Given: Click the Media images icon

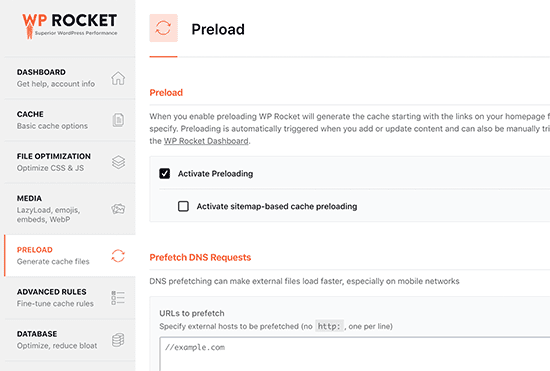Looking at the screenshot, I should pyautogui.click(x=118, y=209).
